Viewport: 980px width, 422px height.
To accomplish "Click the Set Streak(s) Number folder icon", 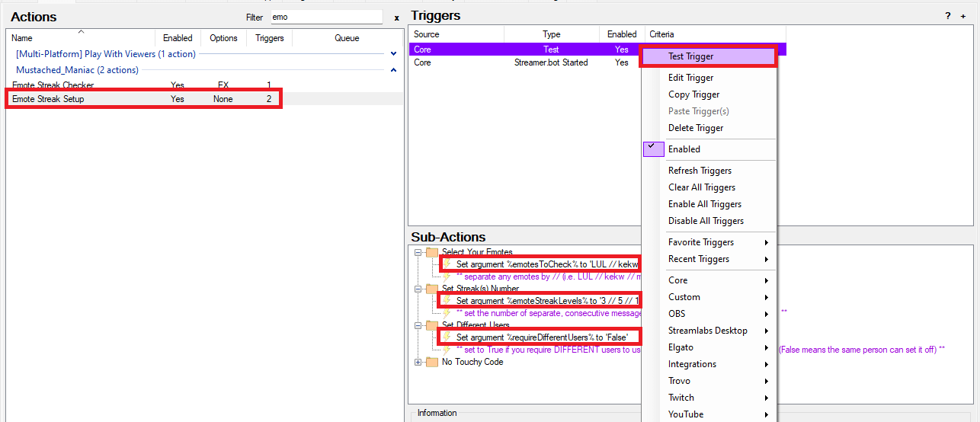I will coord(432,289).
